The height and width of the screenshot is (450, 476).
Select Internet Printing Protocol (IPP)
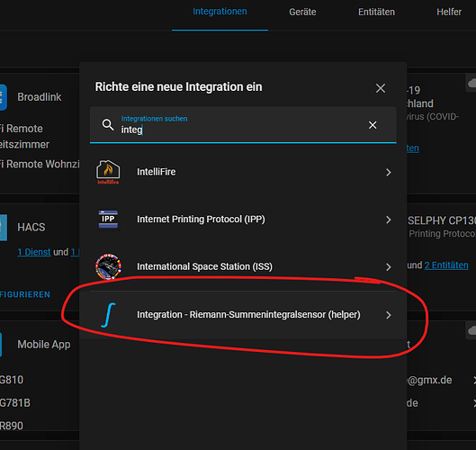pos(243,220)
